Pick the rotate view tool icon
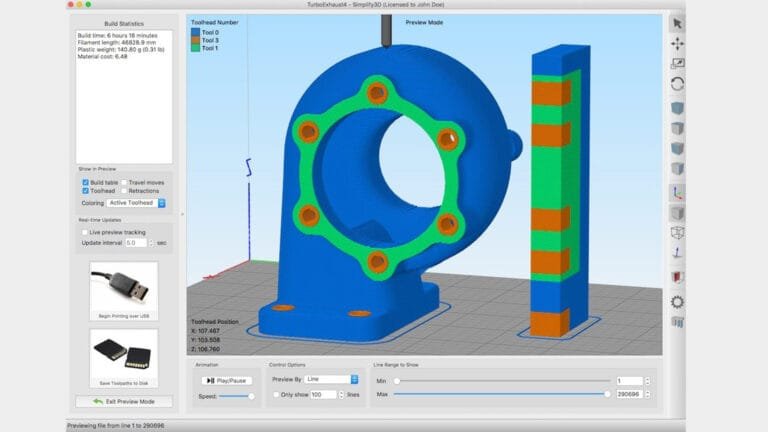The image size is (768, 432). coord(677,84)
